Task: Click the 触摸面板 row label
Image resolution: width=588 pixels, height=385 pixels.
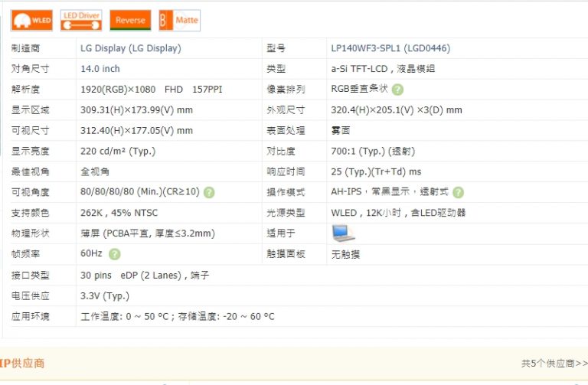Action: 286,254
